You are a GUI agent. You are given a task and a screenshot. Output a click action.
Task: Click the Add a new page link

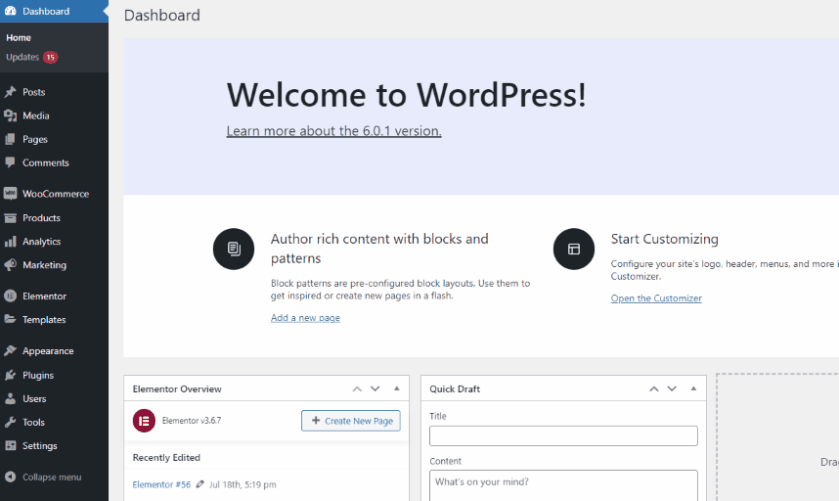point(306,318)
